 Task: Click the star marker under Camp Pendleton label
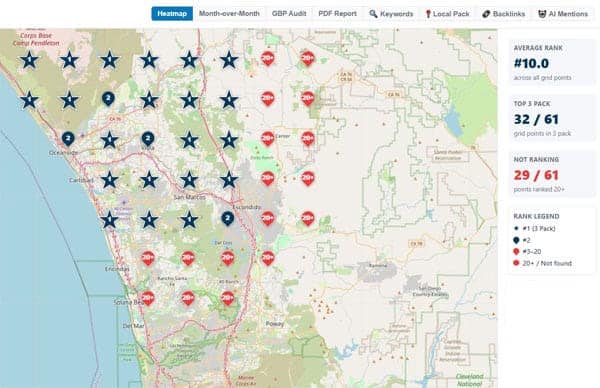[29, 60]
